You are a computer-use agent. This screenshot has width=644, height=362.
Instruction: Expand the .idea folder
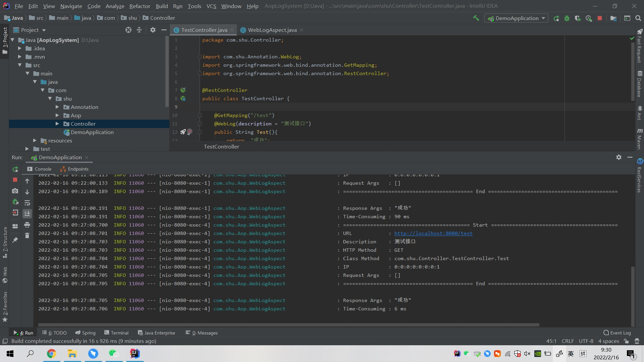tap(19, 48)
